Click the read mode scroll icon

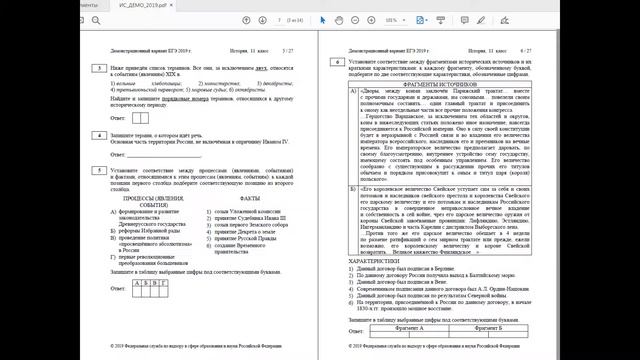(441, 20)
